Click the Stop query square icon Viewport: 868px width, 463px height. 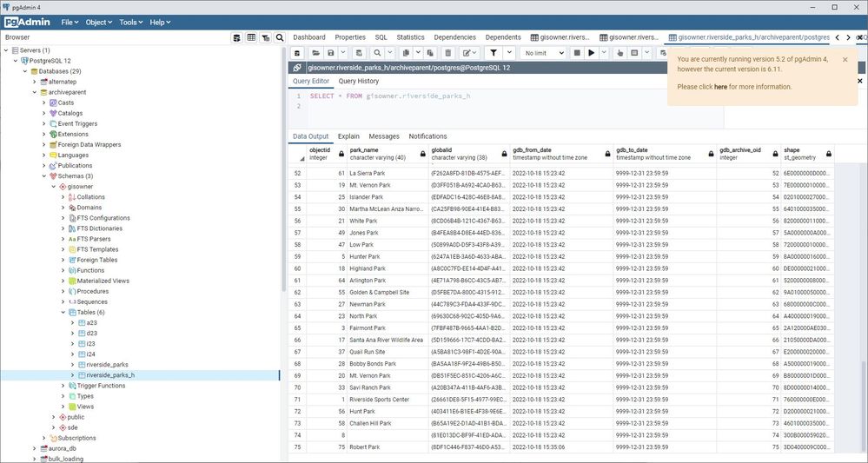tap(577, 53)
